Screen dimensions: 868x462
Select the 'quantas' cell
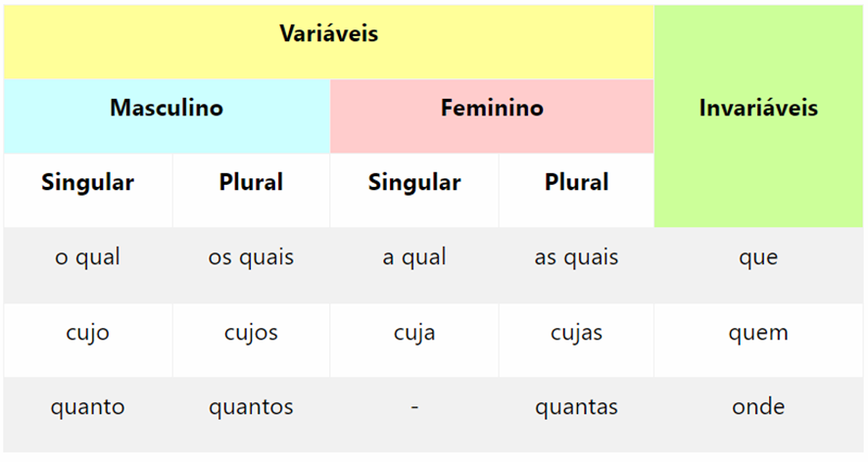click(x=576, y=407)
